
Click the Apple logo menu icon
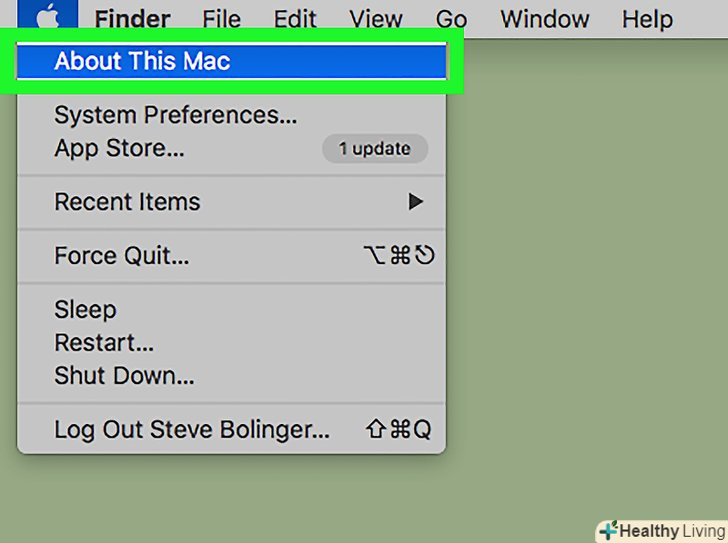45,17
